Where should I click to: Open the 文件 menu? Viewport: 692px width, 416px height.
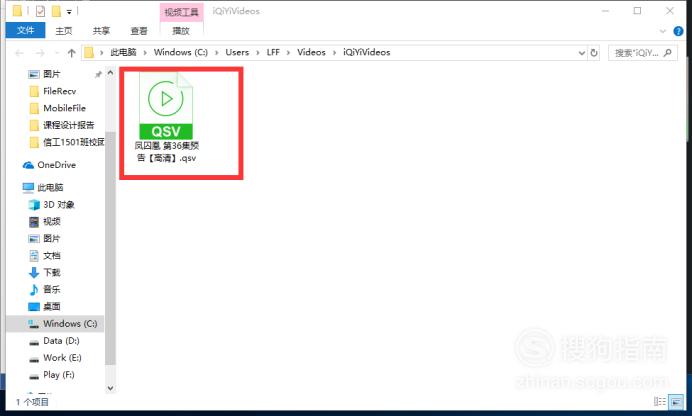(26, 30)
